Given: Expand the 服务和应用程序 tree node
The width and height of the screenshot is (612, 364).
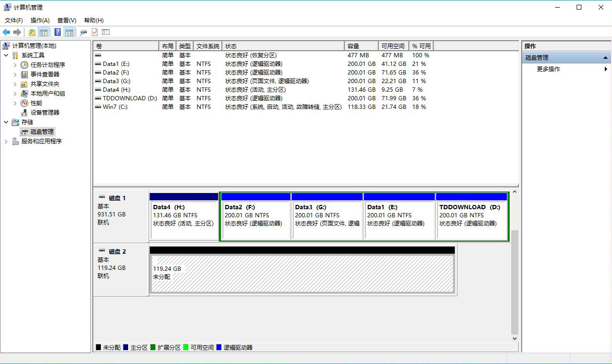Looking at the screenshot, I should click(6, 141).
